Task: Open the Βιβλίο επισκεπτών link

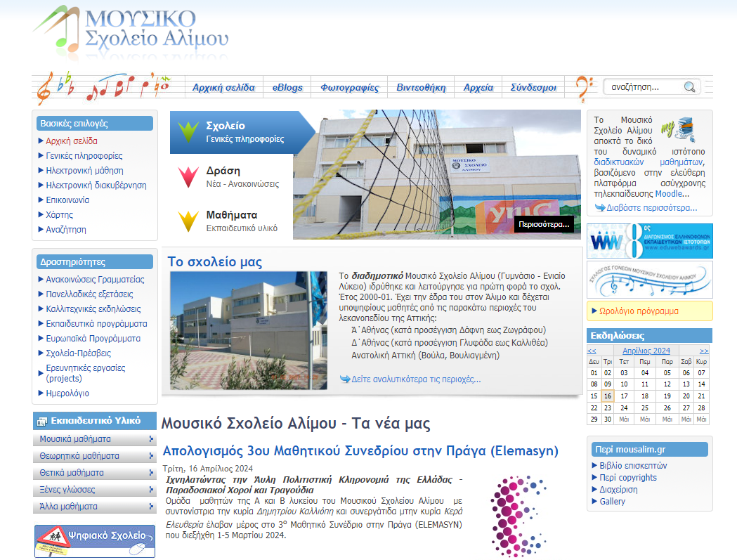Action: point(633,465)
